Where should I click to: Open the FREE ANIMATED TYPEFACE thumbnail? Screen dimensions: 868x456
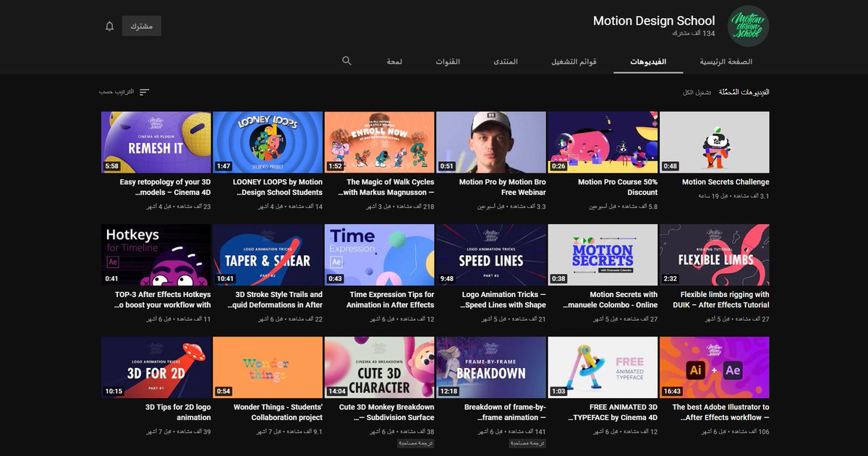click(603, 367)
